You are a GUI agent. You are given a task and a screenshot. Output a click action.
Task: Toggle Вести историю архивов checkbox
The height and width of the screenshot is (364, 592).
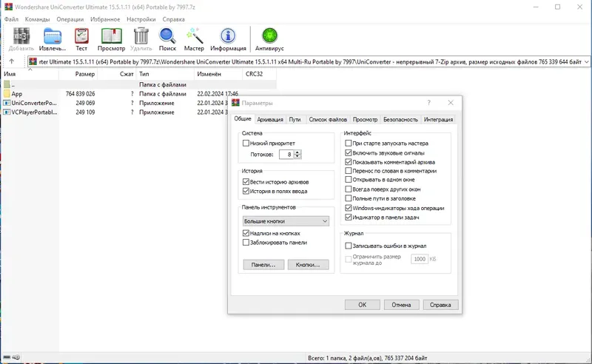246,181
